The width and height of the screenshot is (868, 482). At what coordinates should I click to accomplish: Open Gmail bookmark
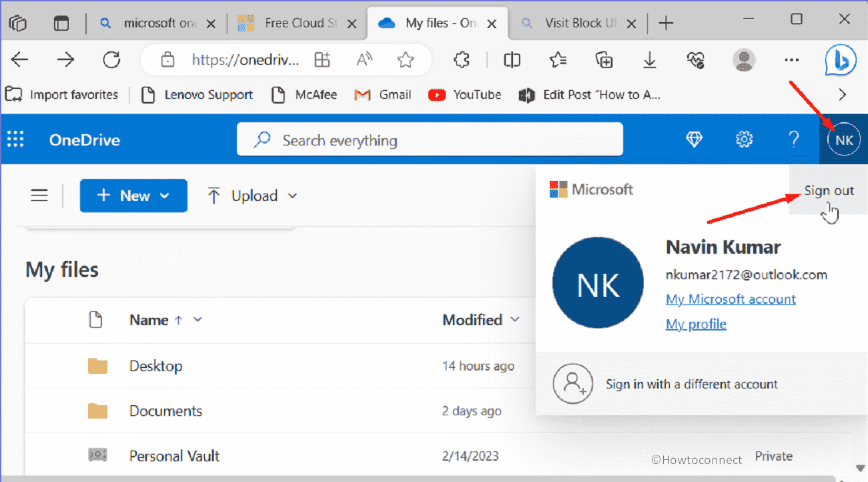pos(383,95)
